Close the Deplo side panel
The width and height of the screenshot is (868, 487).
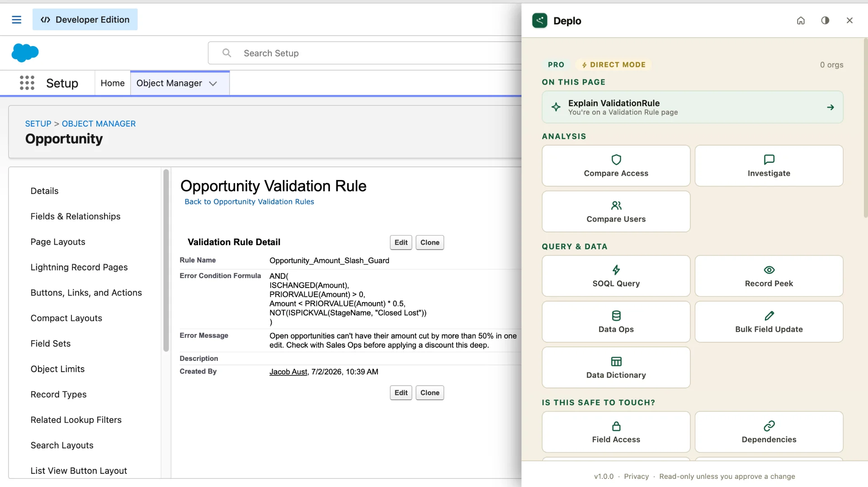849,20
